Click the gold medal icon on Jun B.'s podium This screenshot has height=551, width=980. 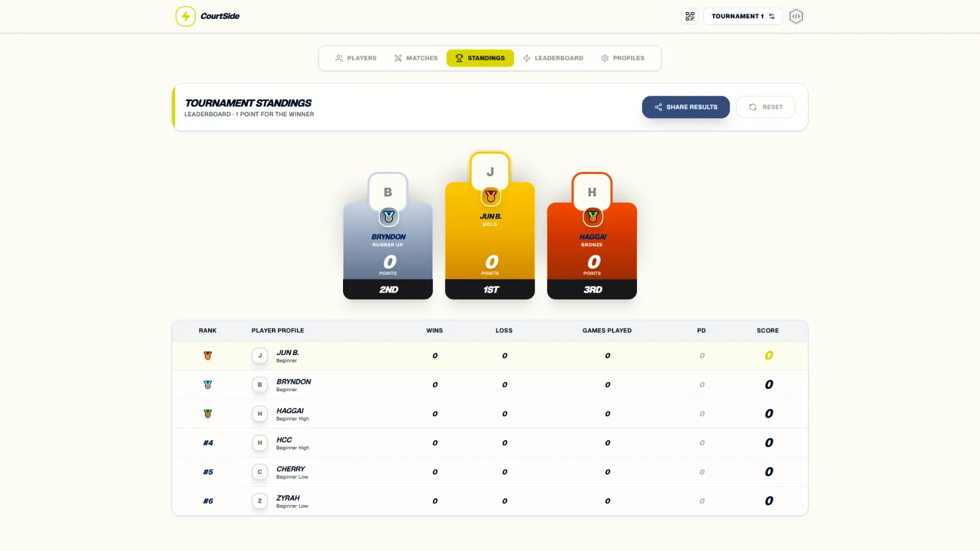(491, 197)
